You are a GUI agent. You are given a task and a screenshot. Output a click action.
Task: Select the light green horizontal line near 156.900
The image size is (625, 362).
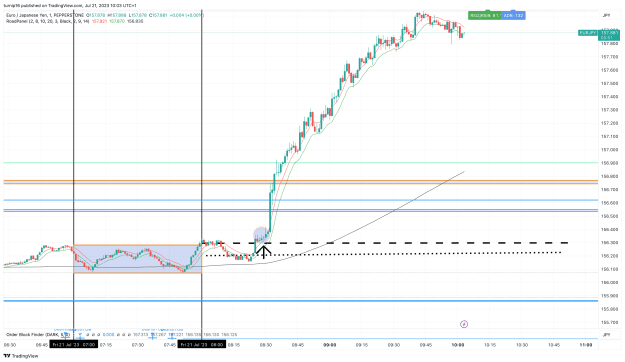(x=301, y=163)
